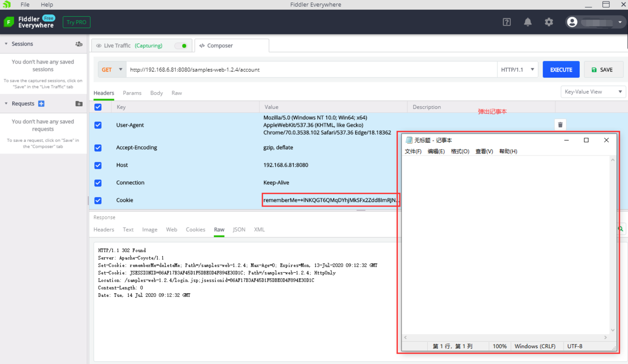Collapse the Sessions section
This screenshot has height=364, width=628.
(x=6, y=44)
